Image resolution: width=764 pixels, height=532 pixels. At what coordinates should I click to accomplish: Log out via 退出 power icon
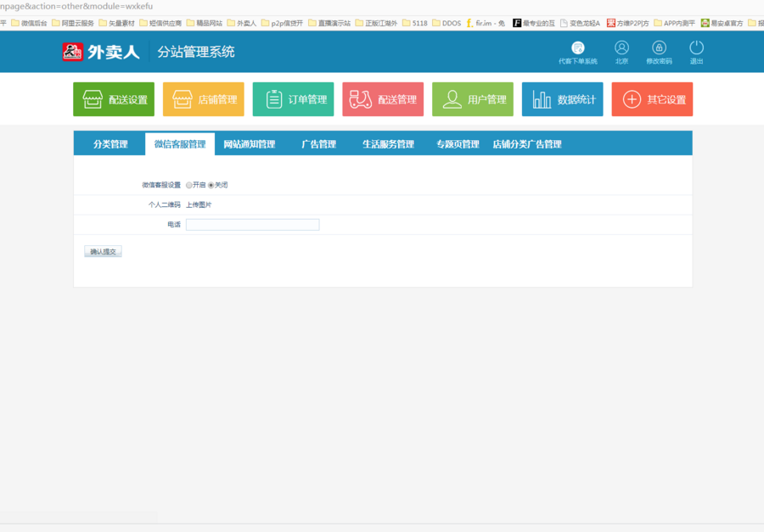tap(696, 48)
